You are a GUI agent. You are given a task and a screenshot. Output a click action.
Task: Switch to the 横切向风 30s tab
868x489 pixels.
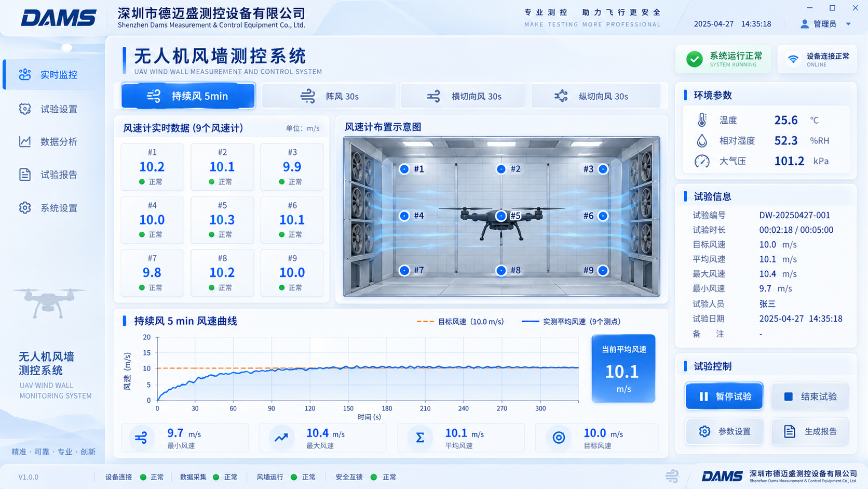tap(463, 96)
